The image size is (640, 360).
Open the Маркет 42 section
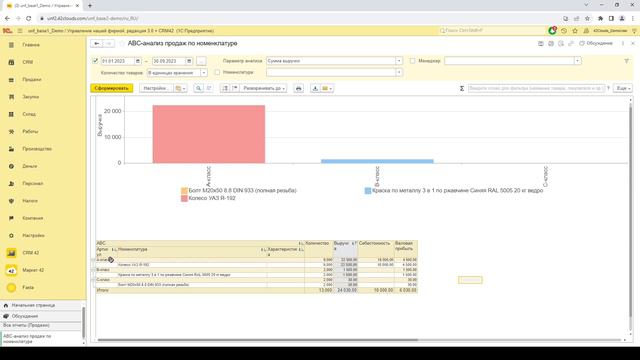click(x=33, y=270)
